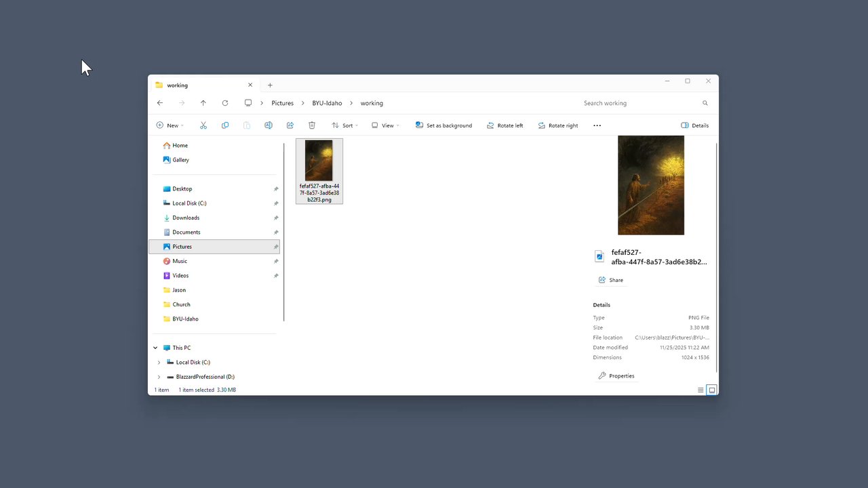Unpin Desktop using its pin icon
Image resolution: width=868 pixels, height=488 pixels.
276,189
